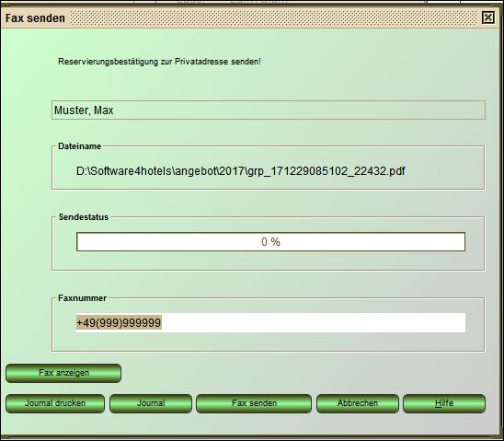Click the 0 % progress text

270,242
